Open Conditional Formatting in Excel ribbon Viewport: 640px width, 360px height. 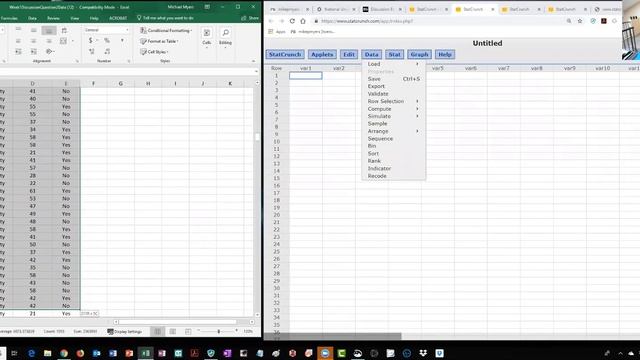point(166,31)
